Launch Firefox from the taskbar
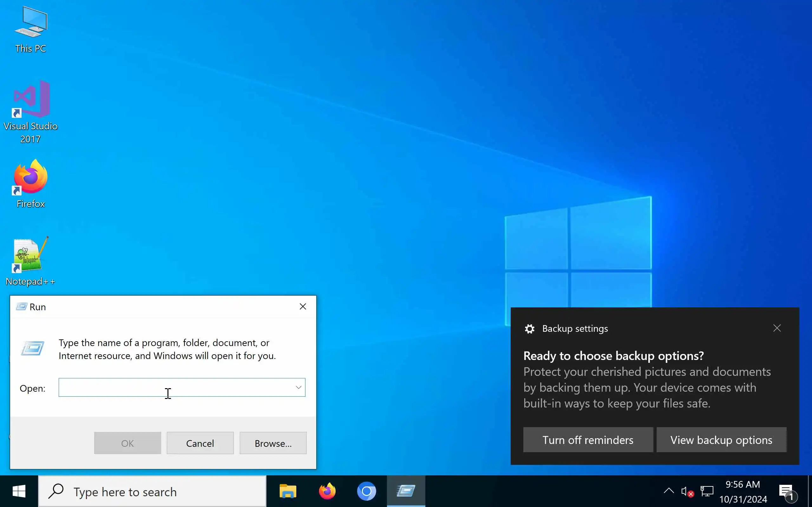The width and height of the screenshot is (812, 507). pyautogui.click(x=327, y=491)
